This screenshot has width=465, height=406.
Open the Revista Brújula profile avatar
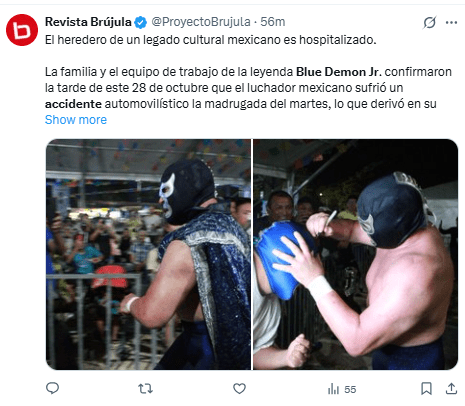click(22, 30)
